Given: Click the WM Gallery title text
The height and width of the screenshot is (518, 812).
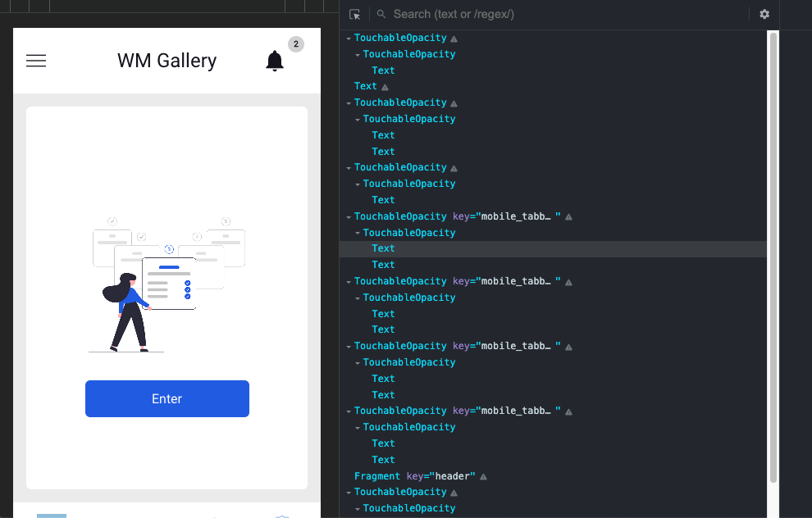Looking at the screenshot, I should (x=167, y=60).
